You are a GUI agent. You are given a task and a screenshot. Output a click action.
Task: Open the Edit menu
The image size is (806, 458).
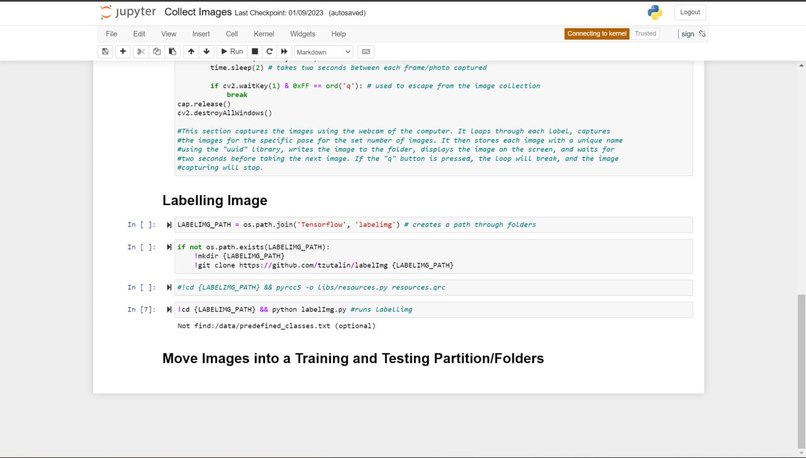coord(139,34)
